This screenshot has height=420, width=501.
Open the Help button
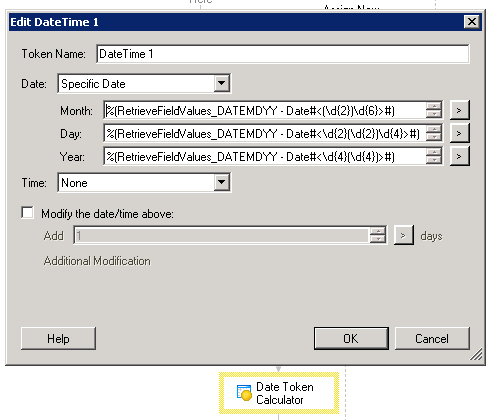coord(58,338)
